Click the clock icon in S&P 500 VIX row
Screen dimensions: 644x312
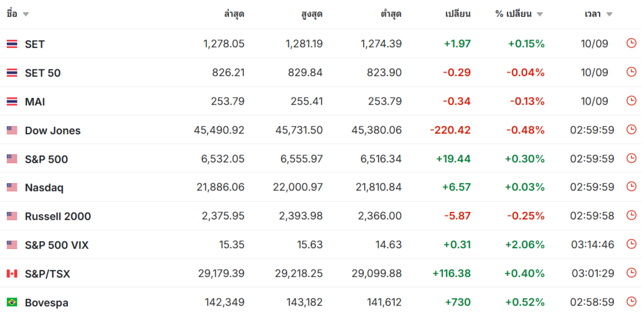tap(631, 244)
